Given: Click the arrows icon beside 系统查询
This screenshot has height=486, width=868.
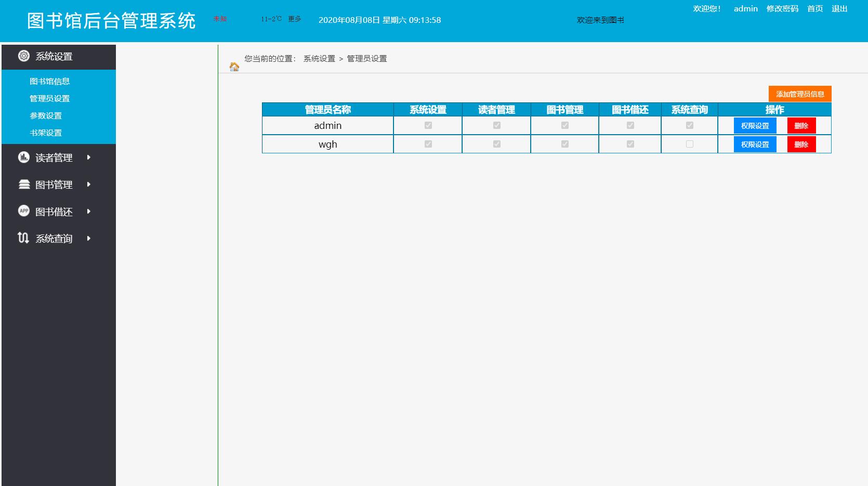Looking at the screenshot, I should [x=23, y=238].
